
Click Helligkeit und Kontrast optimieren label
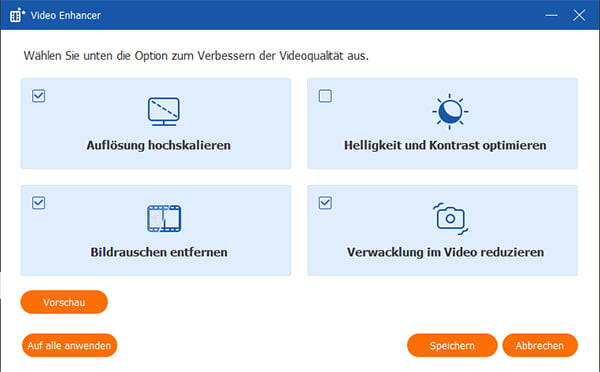point(445,145)
